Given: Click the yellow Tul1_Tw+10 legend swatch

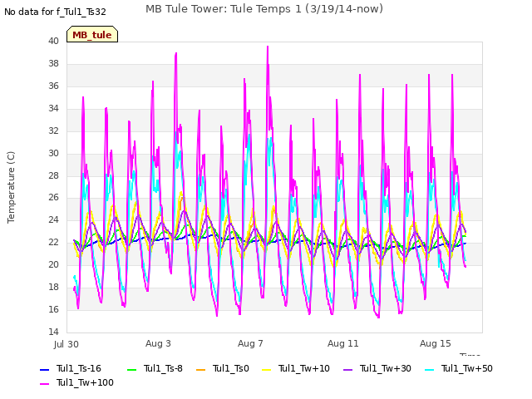Looking at the screenshot, I should coord(267,369).
